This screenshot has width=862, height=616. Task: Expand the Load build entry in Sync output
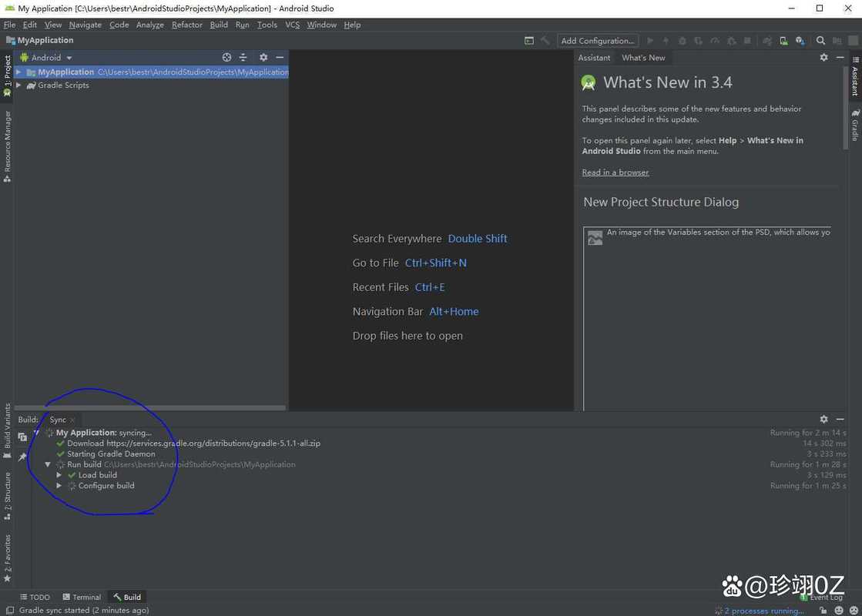pyautogui.click(x=59, y=475)
